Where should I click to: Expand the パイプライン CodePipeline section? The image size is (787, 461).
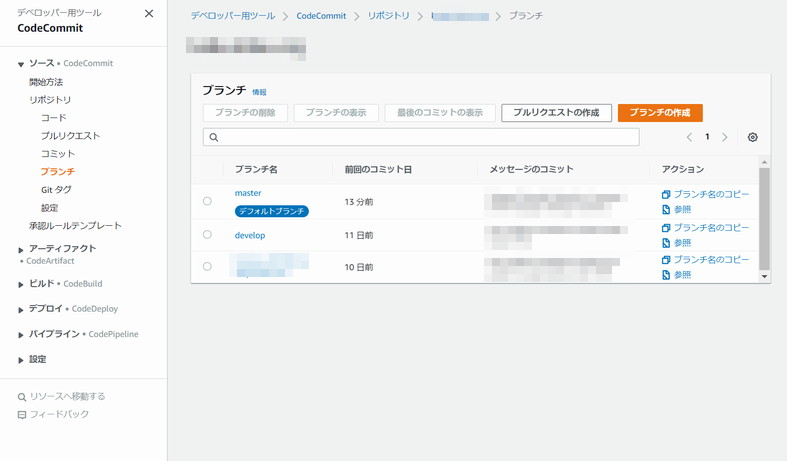coord(21,335)
